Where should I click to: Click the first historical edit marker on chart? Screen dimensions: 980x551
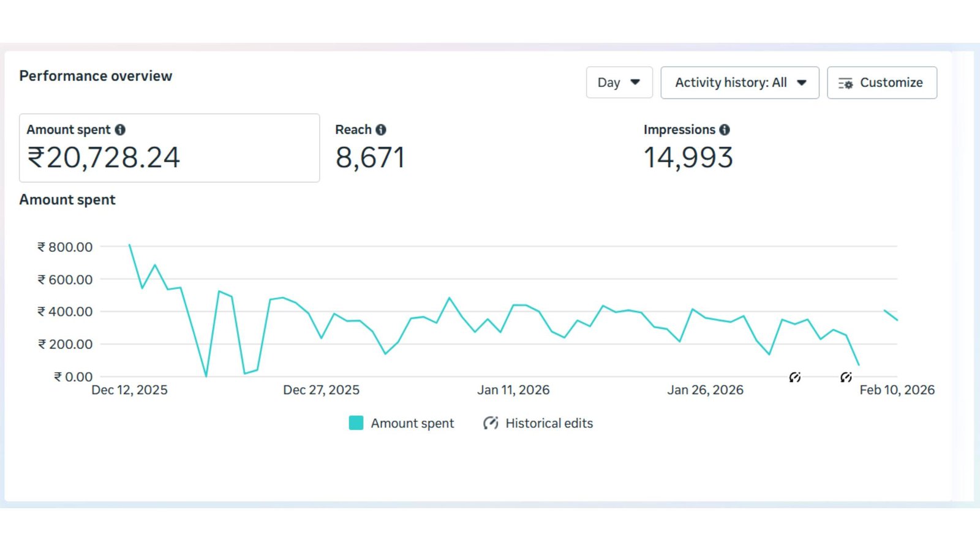coord(795,377)
